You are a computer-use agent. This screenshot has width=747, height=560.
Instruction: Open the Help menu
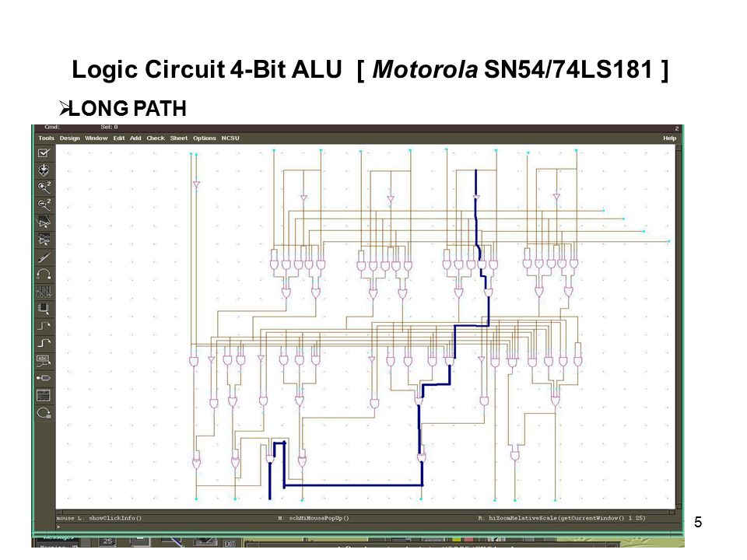point(669,138)
